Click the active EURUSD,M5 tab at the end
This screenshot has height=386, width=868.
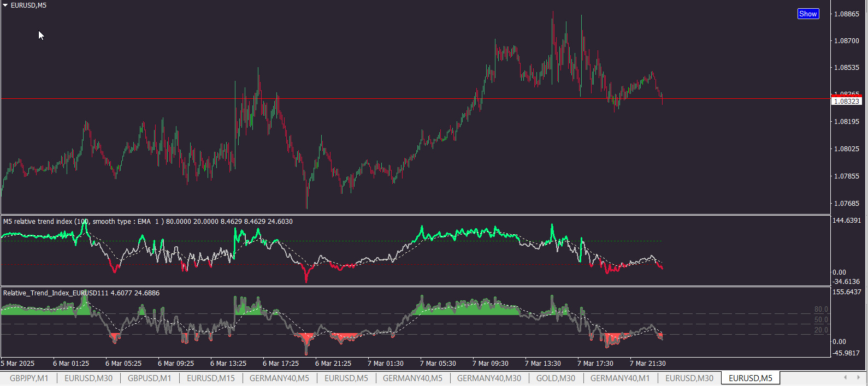pos(751,378)
